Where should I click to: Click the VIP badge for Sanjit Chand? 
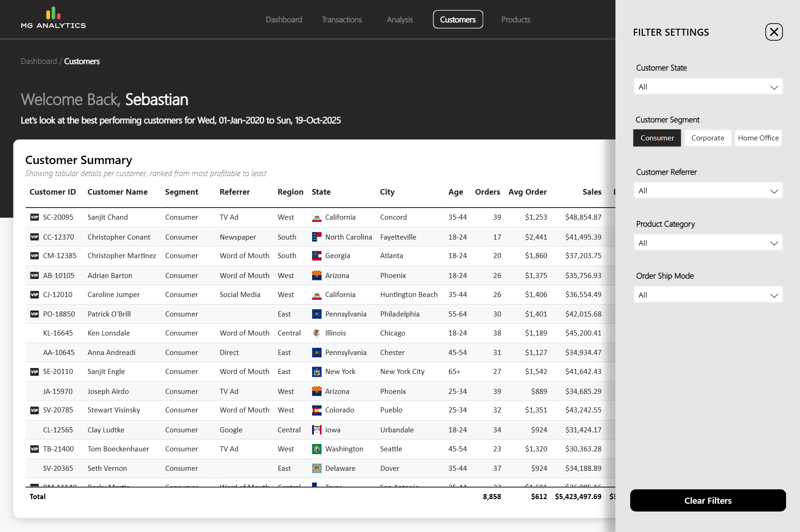click(34, 217)
